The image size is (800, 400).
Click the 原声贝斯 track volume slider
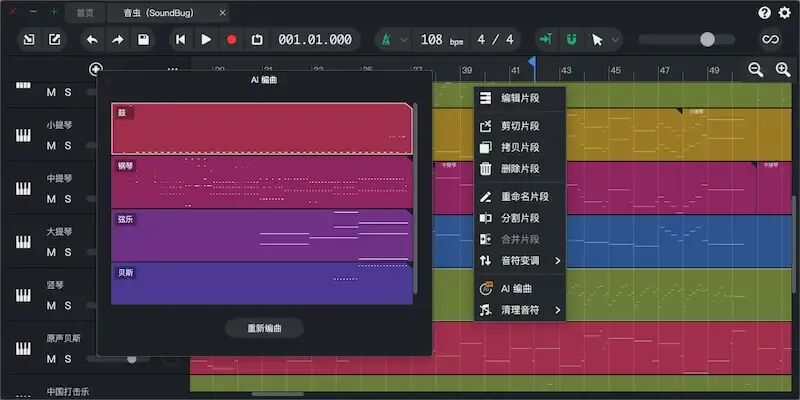118,359
